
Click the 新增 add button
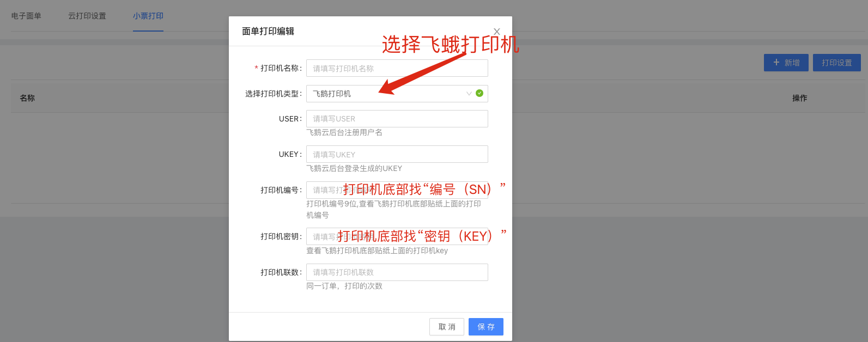point(786,63)
